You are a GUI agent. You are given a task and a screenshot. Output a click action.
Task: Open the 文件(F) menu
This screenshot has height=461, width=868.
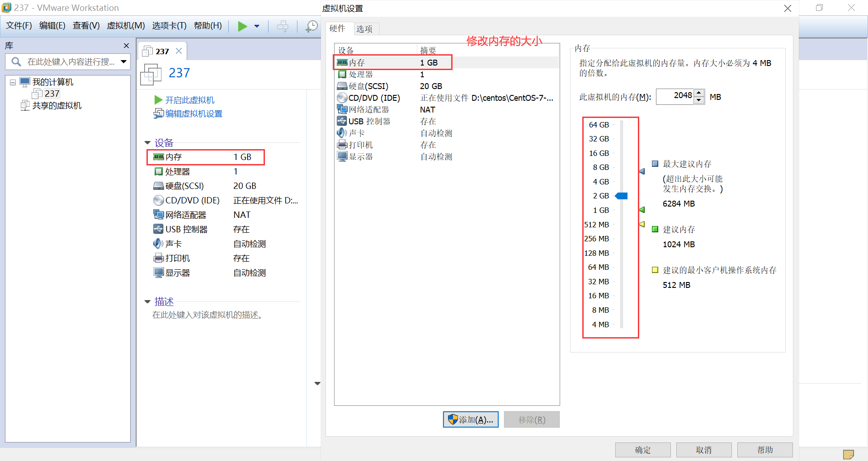[x=19, y=26]
